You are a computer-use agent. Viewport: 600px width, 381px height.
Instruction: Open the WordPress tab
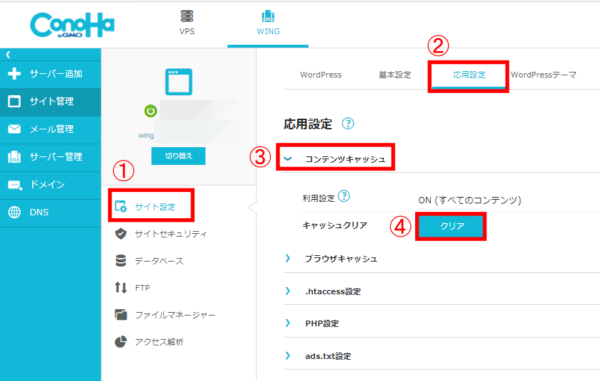[x=321, y=75]
